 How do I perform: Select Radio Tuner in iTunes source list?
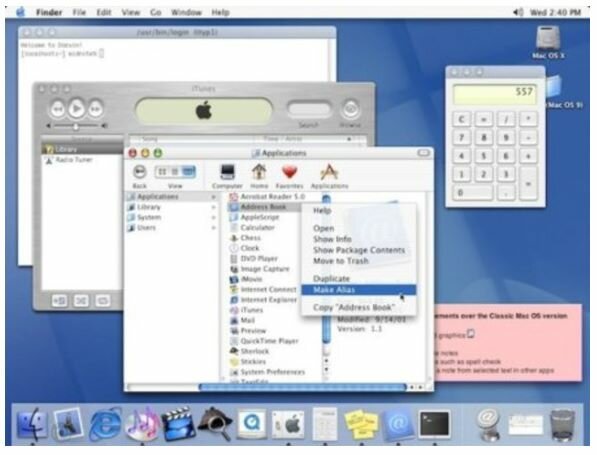[x=82, y=160]
